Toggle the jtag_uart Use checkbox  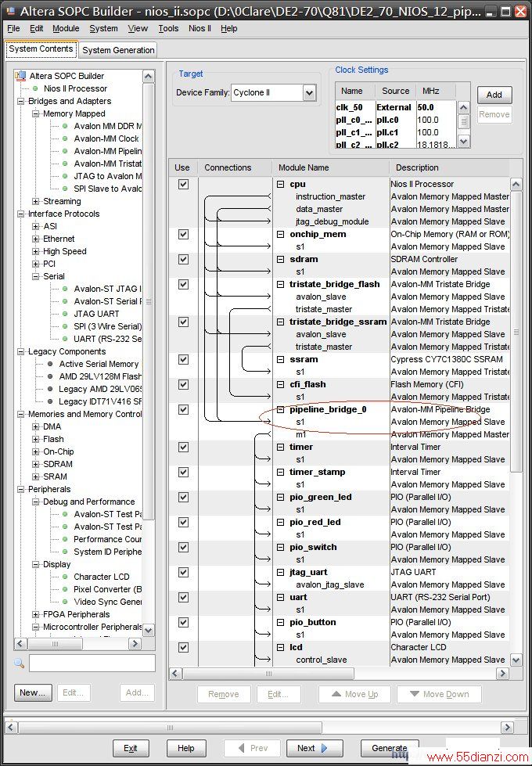coord(183,572)
